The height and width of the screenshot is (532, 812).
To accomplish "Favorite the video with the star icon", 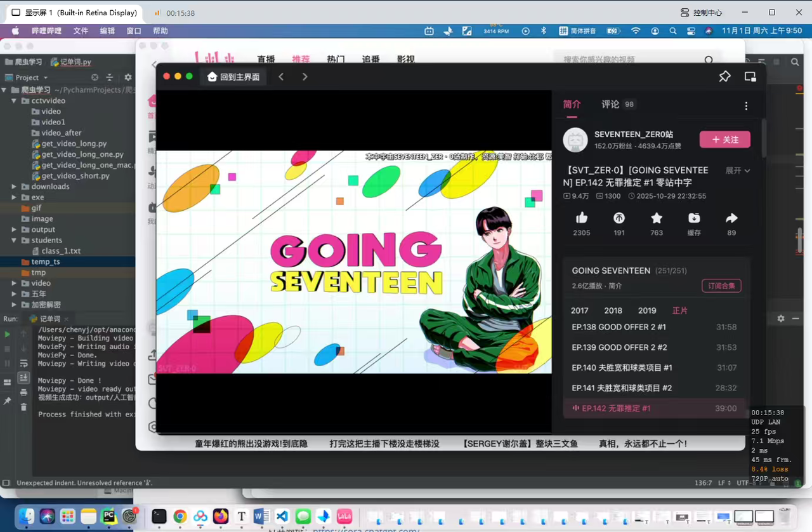I will click(657, 218).
